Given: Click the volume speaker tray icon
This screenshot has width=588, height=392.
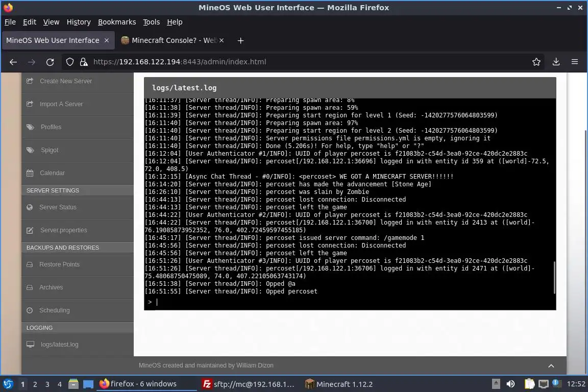Looking at the screenshot, I should tap(510, 384).
